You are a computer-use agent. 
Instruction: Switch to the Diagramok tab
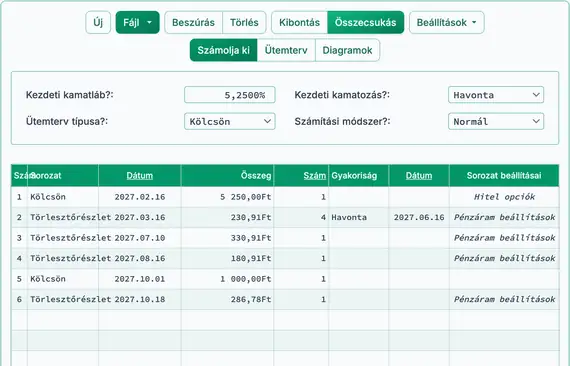pyautogui.click(x=347, y=50)
